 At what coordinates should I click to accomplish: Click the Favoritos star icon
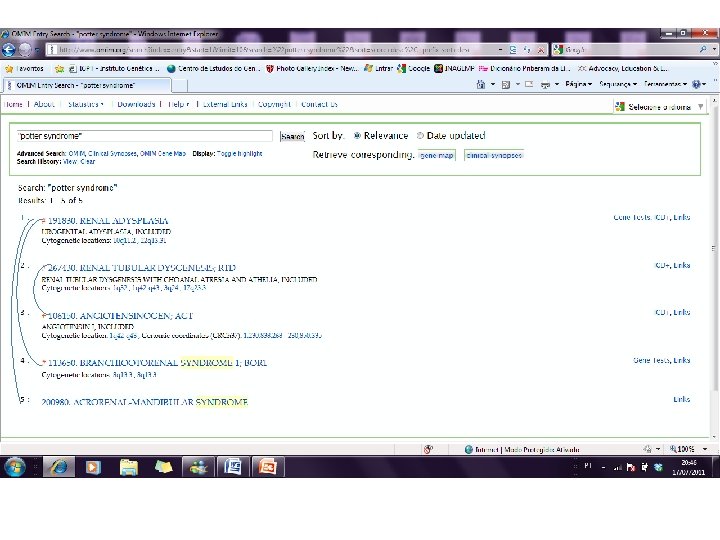click(x=9, y=69)
